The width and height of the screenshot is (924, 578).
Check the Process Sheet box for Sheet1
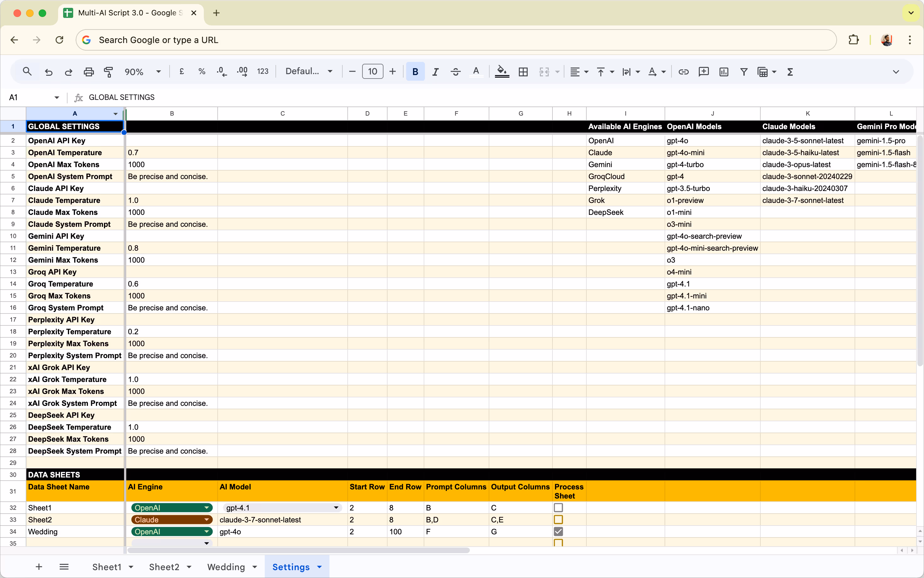pyautogui.click(x=558, y=508)
